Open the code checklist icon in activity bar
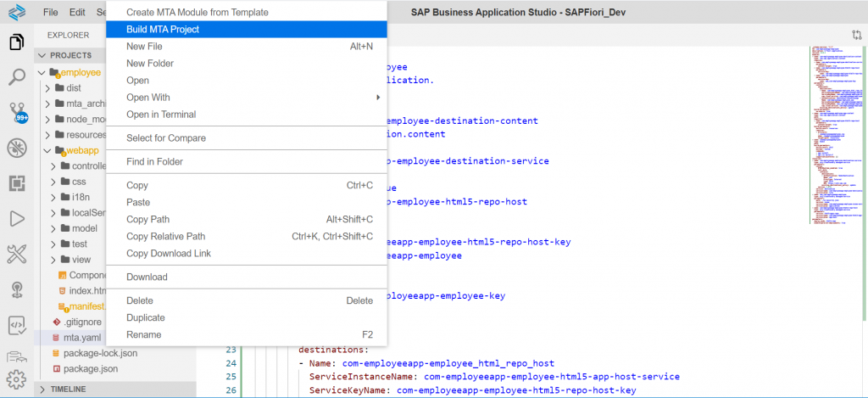The height and width of the screenshot is (398, 868). coord(17,325)
